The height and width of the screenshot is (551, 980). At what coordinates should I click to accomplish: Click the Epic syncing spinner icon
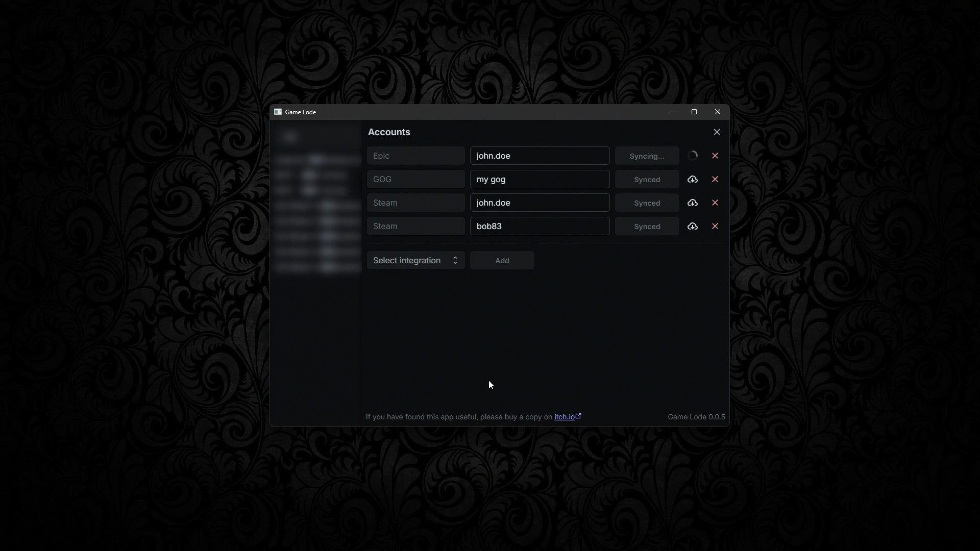pos(692,156)
